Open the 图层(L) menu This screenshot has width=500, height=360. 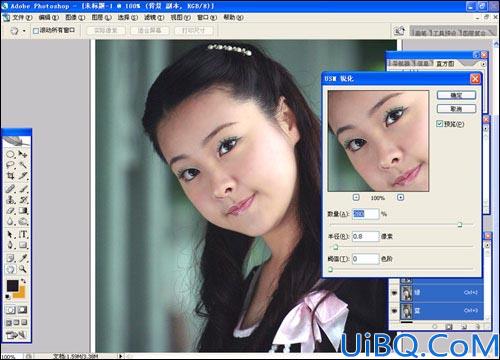point(101,17)
